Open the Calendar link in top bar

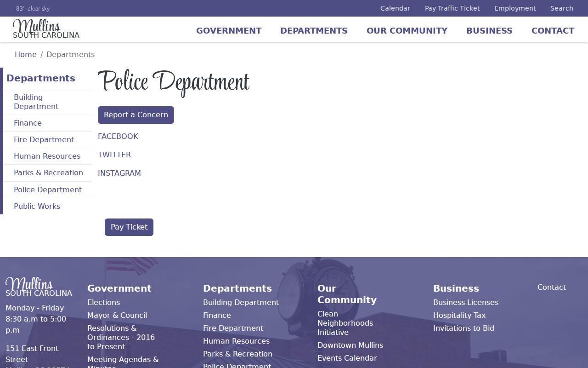[x=395, y=8]
